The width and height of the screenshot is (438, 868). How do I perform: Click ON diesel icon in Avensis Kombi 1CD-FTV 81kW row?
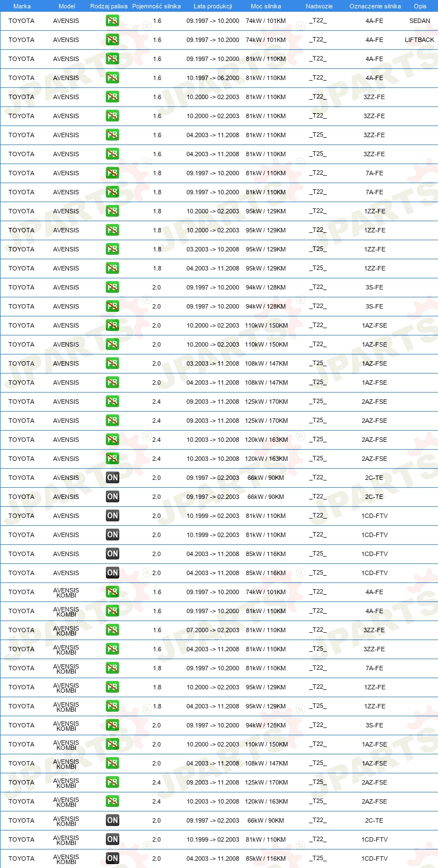[112, 839]
